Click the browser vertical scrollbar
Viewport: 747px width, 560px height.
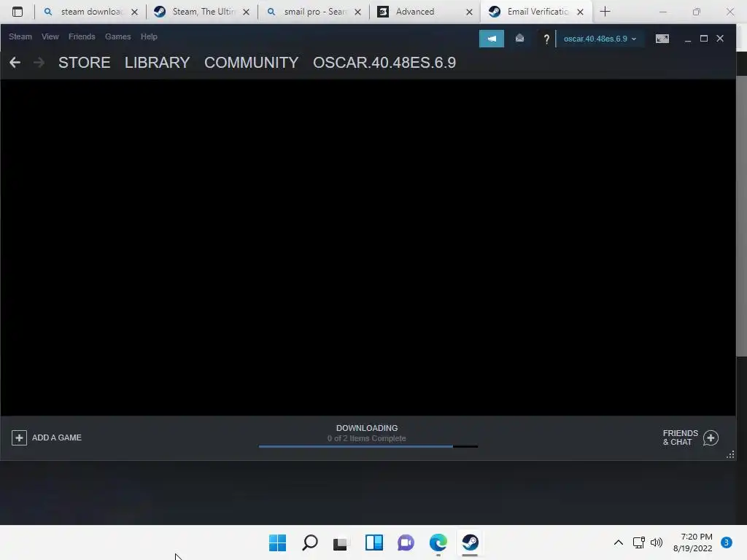point(741,216)
